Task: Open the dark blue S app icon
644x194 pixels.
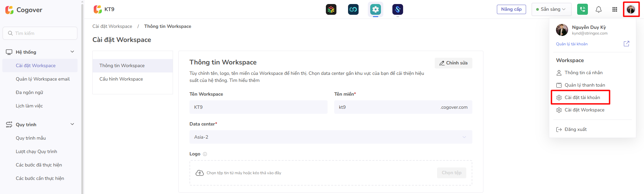Action: tap(397, 9)
